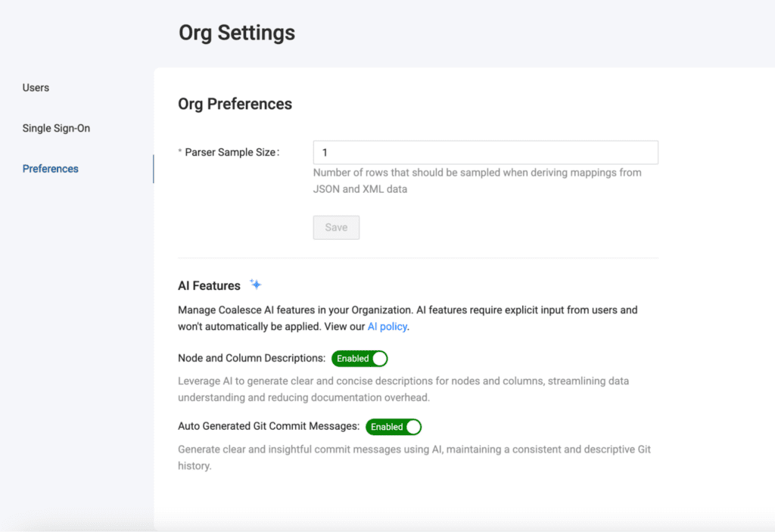
Task: Click the Node and Column Descriptions label
Action: pyautogui.click(x=251, y=358)
